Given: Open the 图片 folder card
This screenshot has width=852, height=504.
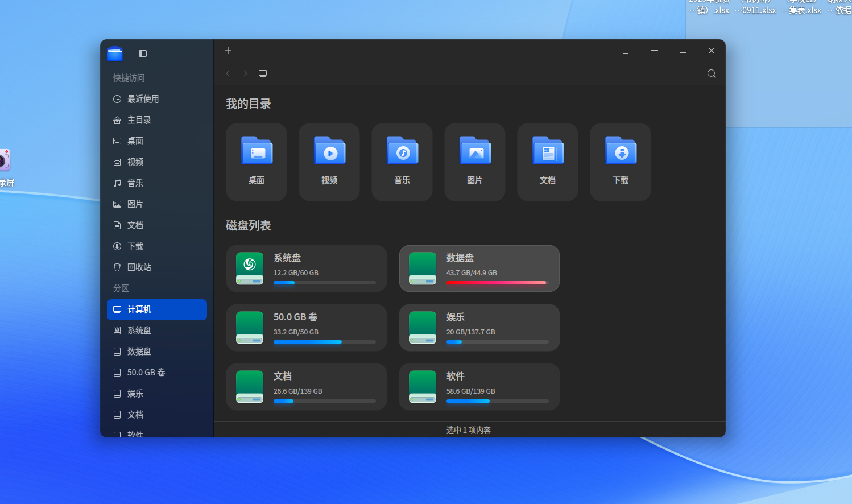Looking at the screenshot, I should (475, 162).
